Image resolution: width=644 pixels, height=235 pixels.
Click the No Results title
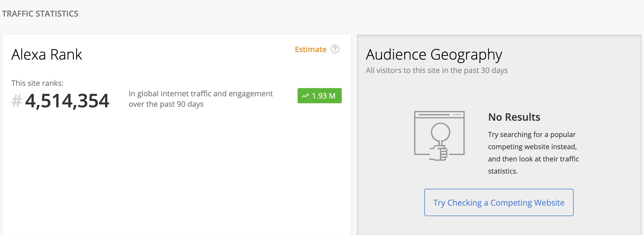[514, 117]
